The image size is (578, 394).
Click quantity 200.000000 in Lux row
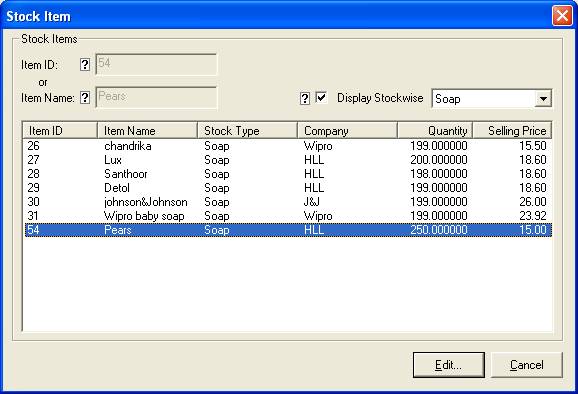pyautogui.click(x=439, y=160)
